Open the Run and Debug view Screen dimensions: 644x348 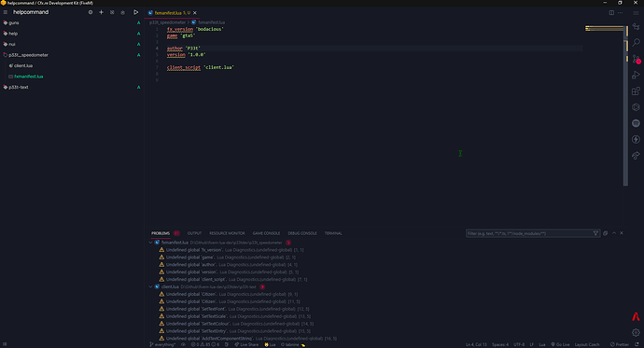coord(636,75)
